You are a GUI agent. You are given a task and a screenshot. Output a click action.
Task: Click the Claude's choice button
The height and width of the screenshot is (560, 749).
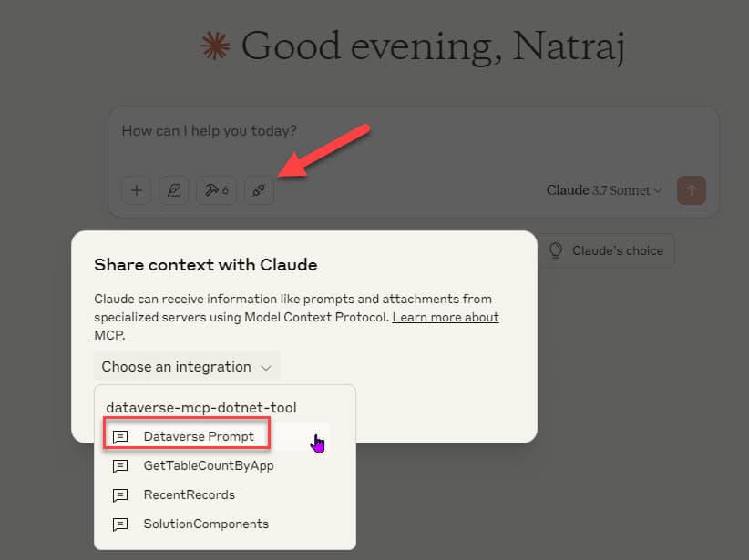[x=607, y=250]
